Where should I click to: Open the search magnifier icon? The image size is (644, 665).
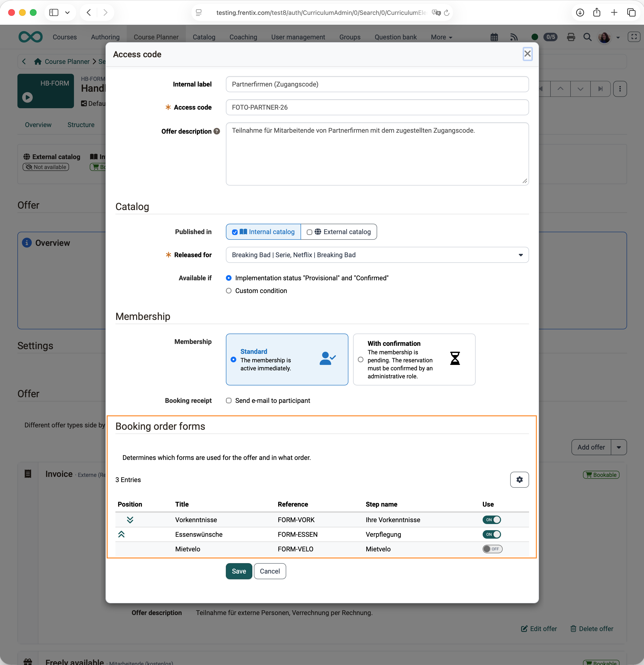(587, 37)
